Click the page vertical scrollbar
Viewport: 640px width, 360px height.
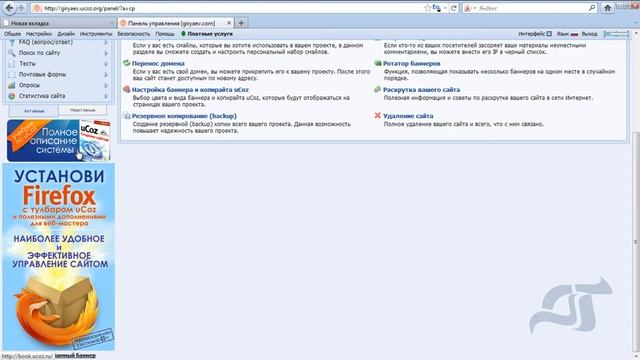tap(636, 241)
